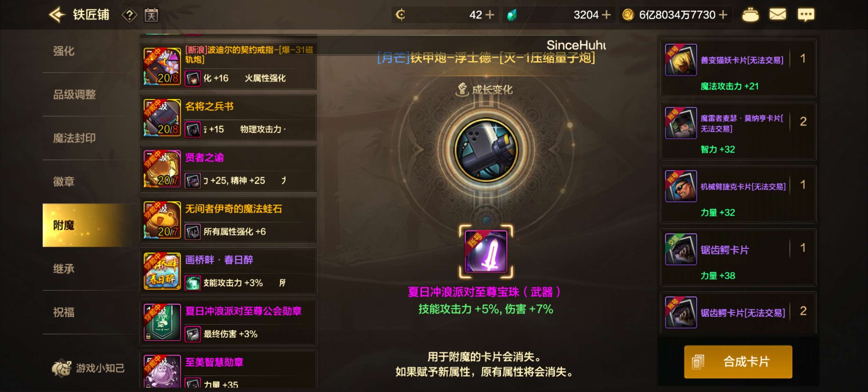Open the gold pouch shop icon
This screenshot has width=868, height=392.
[x=750, y=15]
